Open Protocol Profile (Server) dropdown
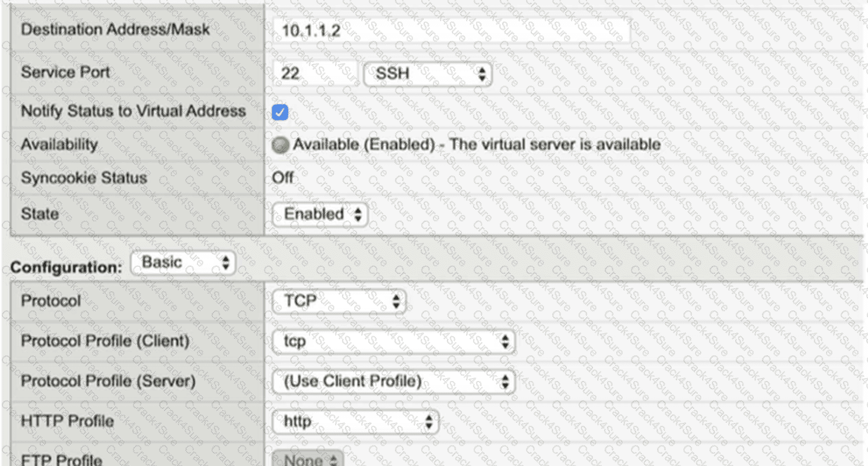Viewport: 868px width, 466px height. [394, 382]
